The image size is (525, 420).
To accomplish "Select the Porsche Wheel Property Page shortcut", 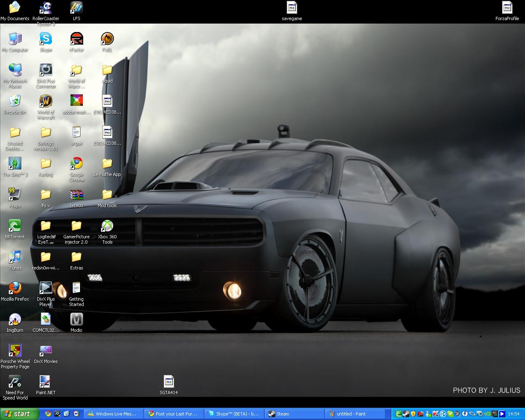I will [15, 356].
